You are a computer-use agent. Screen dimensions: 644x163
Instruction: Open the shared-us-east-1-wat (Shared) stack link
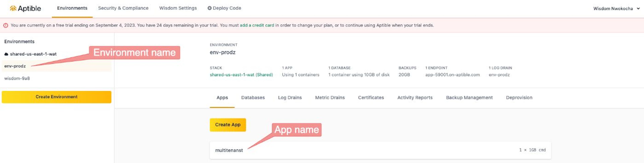point(241,75)
